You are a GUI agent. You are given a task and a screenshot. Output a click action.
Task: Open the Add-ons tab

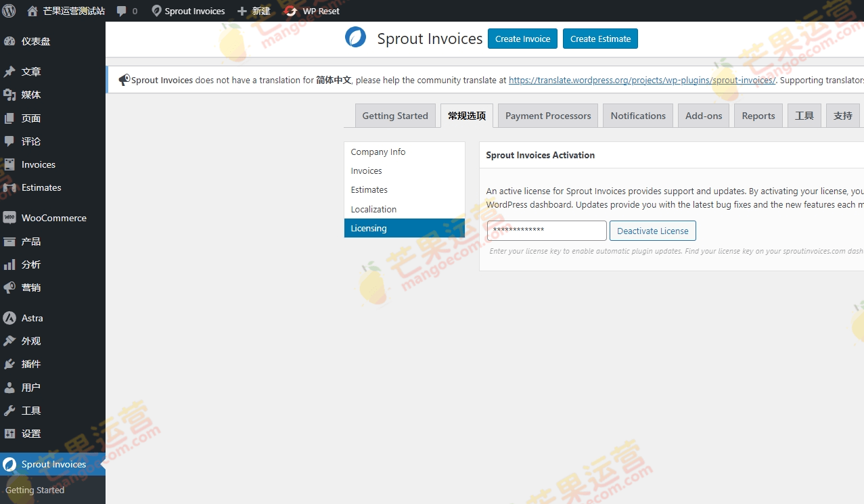704,116
